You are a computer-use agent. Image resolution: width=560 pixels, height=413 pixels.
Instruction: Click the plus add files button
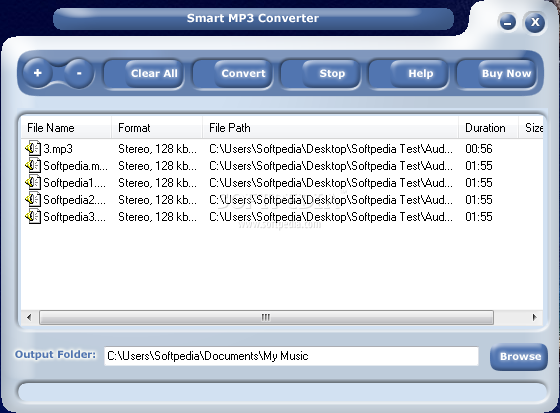tap(38, 73)
